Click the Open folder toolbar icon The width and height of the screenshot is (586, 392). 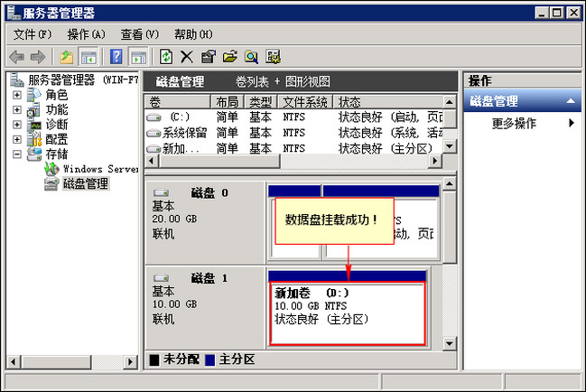pyautogui.click(x=230, y=57)
